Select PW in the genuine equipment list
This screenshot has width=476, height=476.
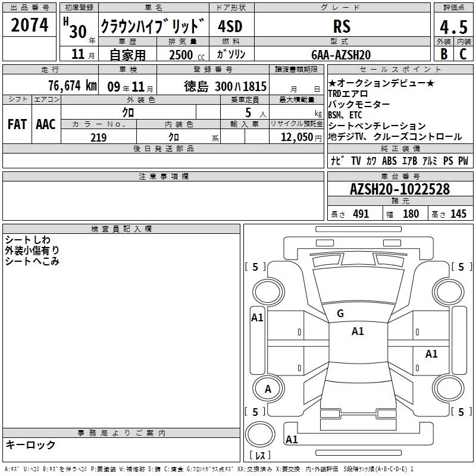pyautogui.click(x=464, y=161)
